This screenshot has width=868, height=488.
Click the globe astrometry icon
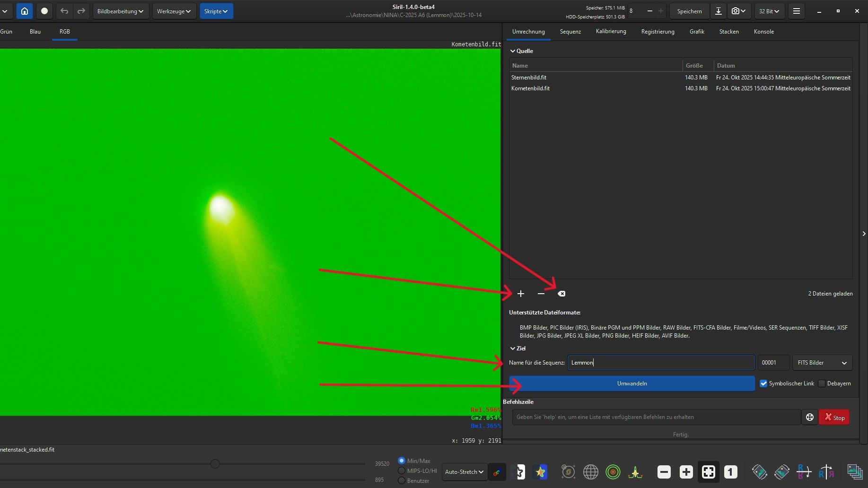click(x=591, y=471)
